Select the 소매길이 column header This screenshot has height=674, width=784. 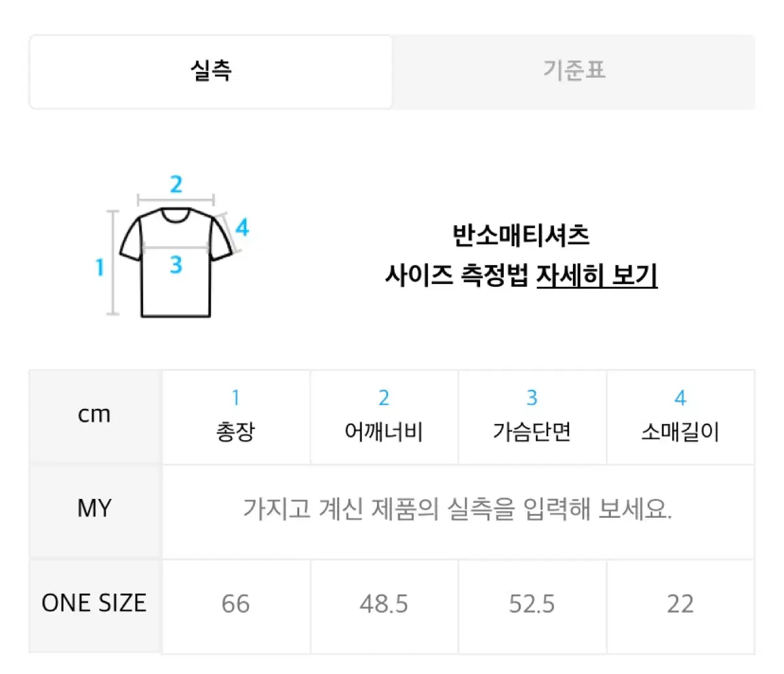680,417
